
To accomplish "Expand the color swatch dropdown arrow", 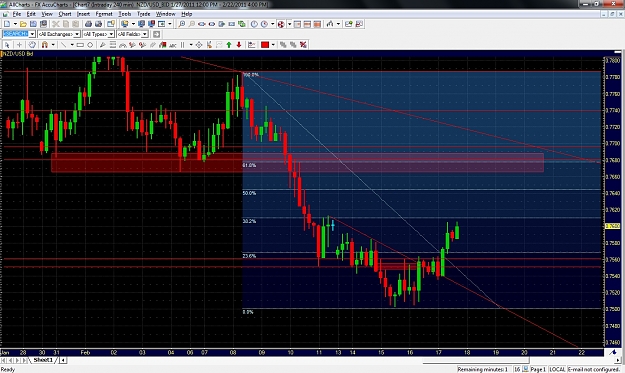I will (x=273, y=45).
